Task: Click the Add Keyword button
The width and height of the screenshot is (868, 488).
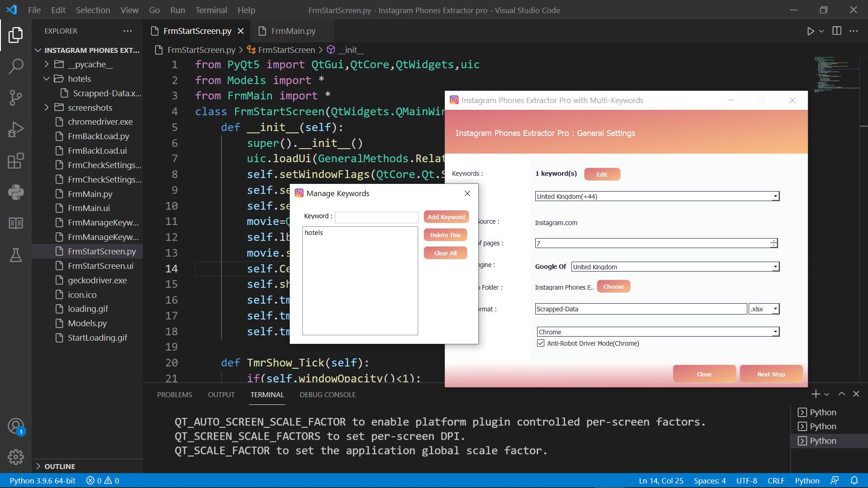Action: 446,217
